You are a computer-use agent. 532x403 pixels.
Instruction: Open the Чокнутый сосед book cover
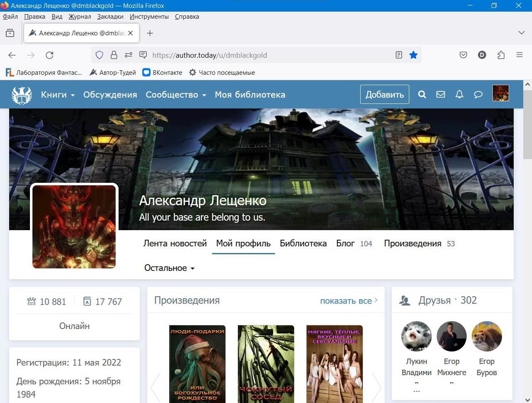click(266, 364)
